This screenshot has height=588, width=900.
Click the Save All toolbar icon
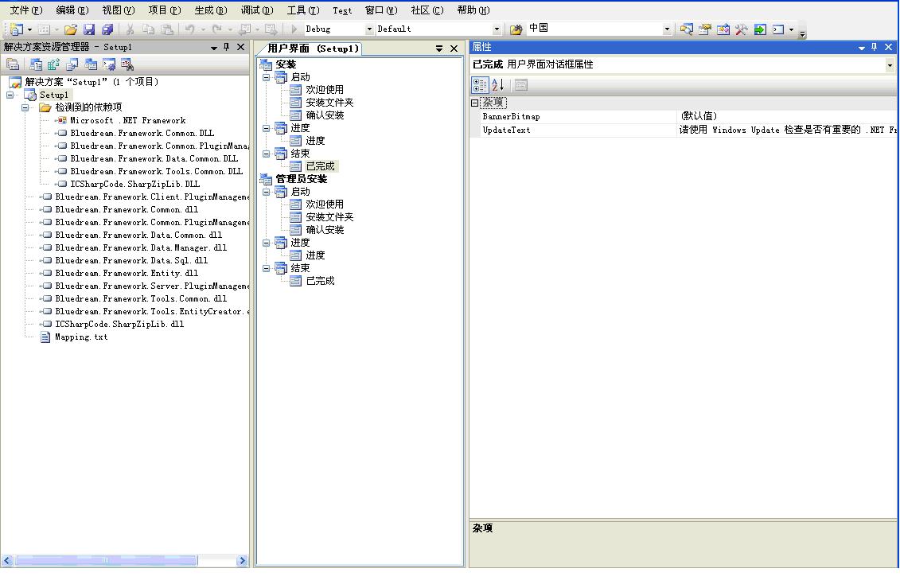pyautogui.click(x=107, y=29)
